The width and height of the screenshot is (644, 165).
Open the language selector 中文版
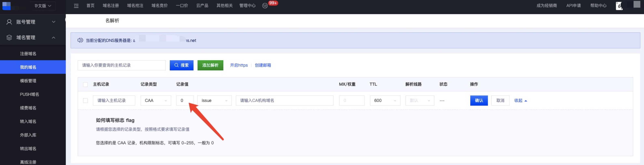pos(43,6)
